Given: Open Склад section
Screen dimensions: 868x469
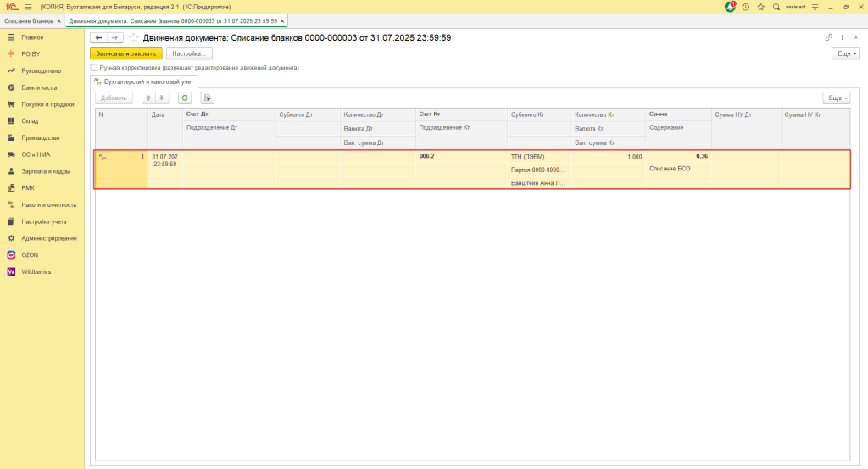Looking at the screenshot, I should click(30, 120).
